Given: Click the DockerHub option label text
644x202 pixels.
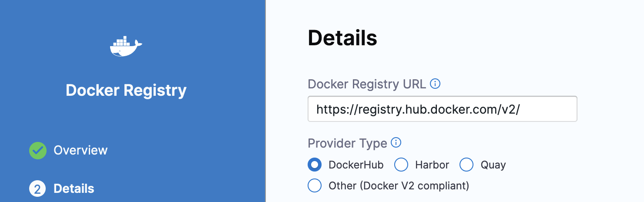Looking at the screenshot, I should coord(356,165).
